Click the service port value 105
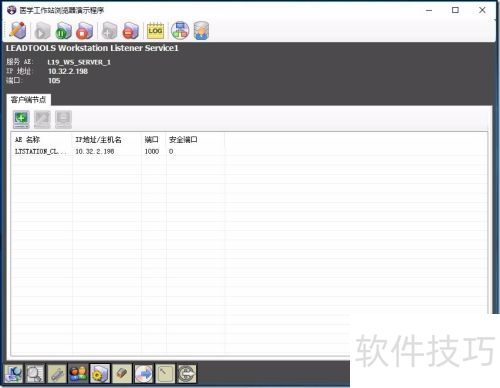This screenshot has width=500, height=388. (54, 81)
